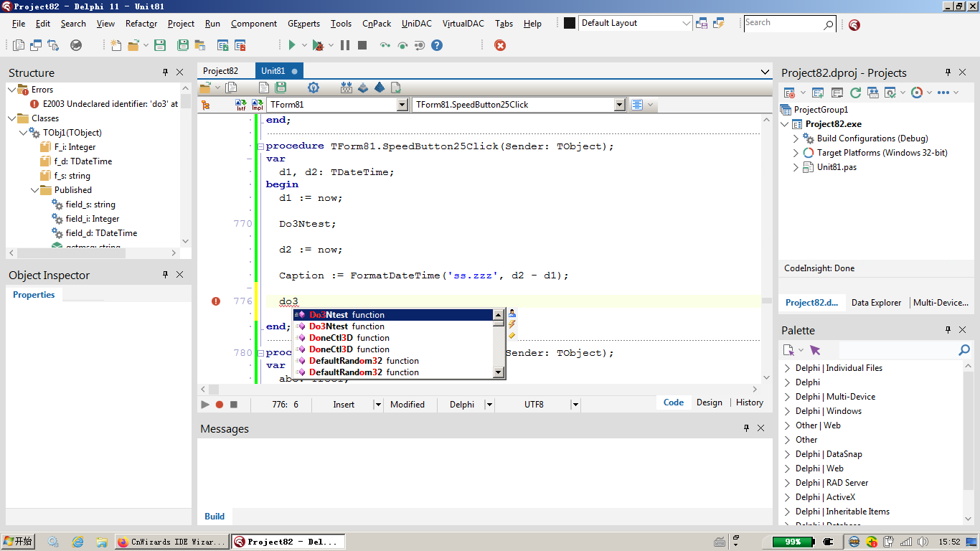The image size is (980, 551).
Task: Click the red error marker beside line 776
Action: point(216,301)
